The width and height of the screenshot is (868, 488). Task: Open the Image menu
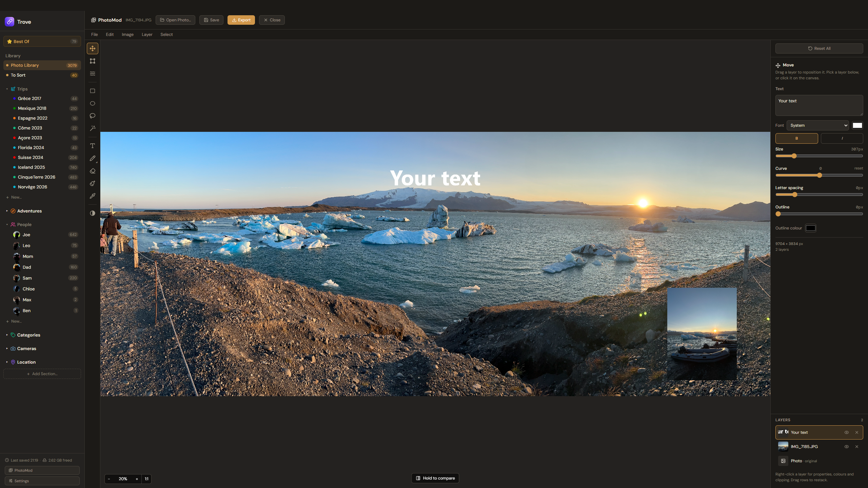pos(127,35)
